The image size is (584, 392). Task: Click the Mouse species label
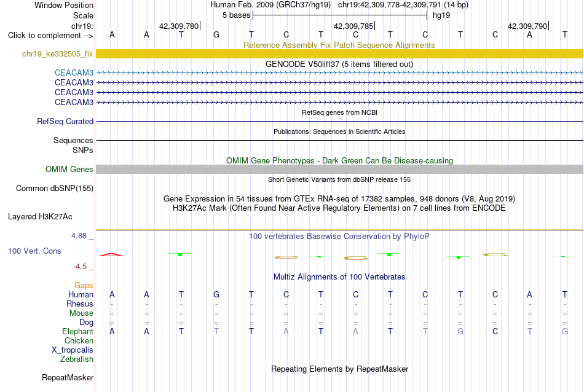pos(81,313)
